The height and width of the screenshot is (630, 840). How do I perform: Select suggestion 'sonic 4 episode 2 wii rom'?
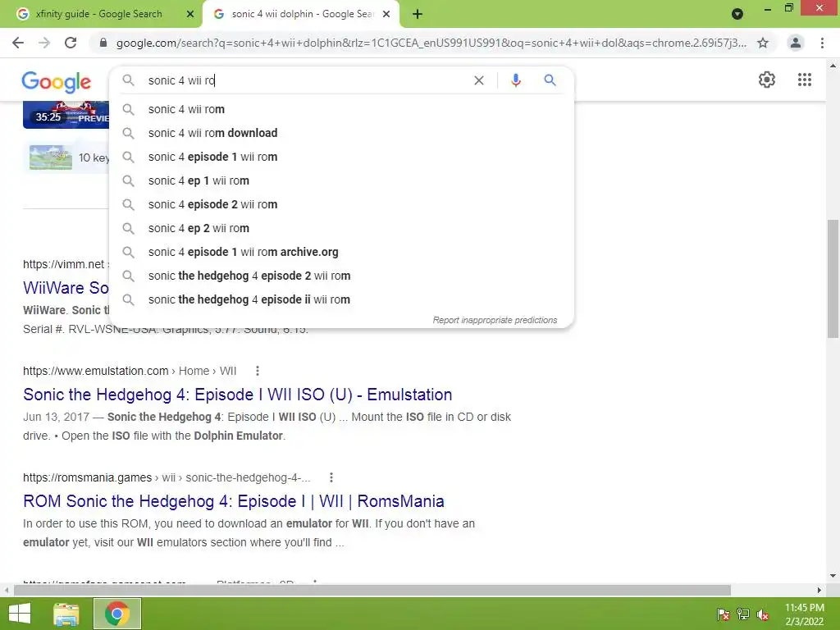point(341,204)
